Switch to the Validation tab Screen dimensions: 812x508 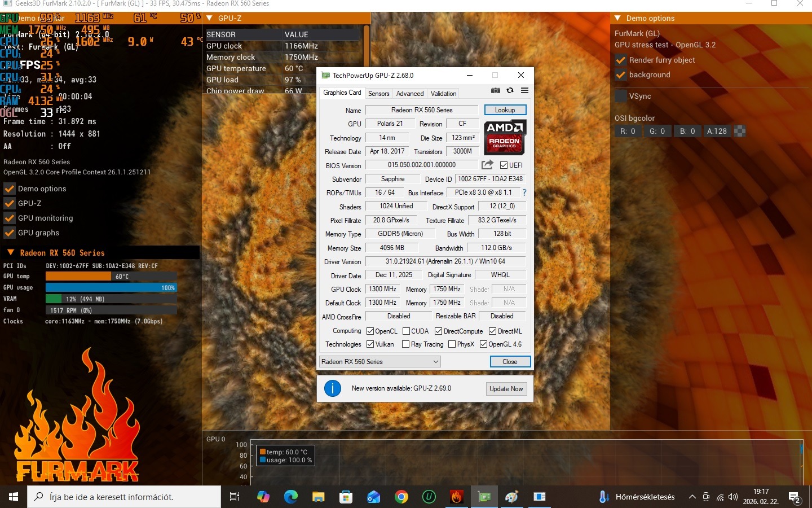click(444, 94)
